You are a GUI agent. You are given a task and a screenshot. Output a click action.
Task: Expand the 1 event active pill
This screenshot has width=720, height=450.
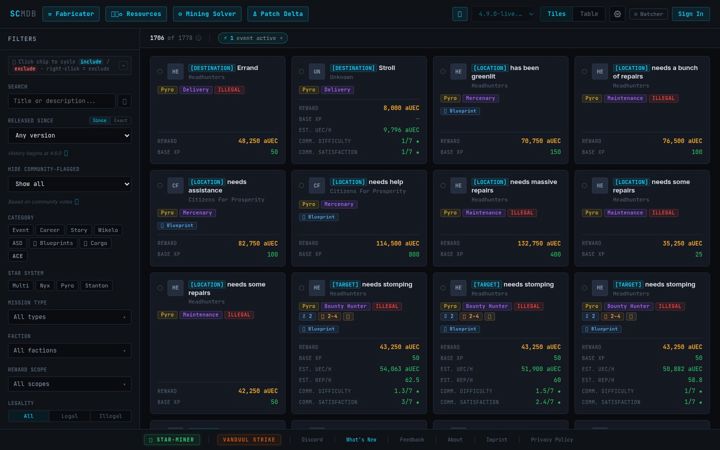click(253, 38)
